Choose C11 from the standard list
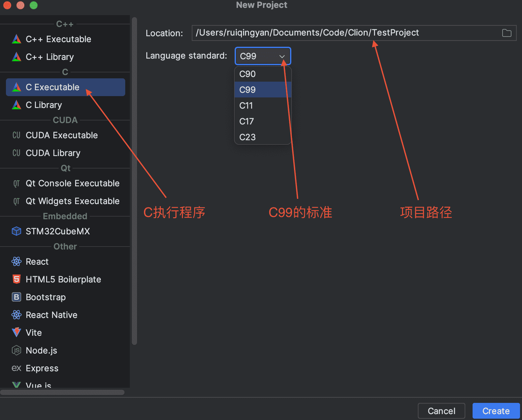 click(x=263, y=105)
